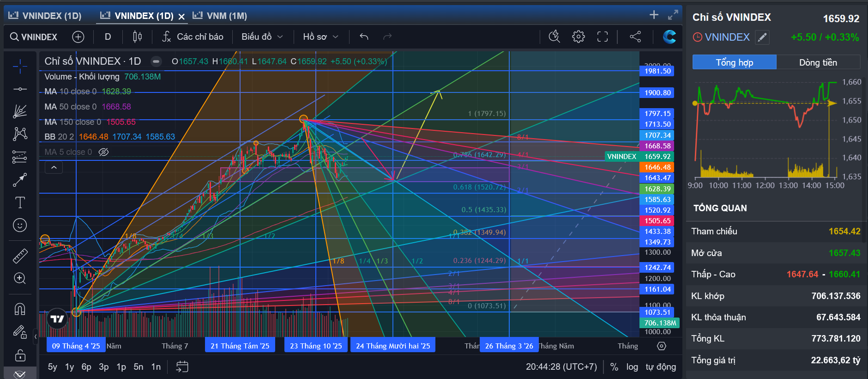Toggle lock all drawing tools
868x379 pixels.
[x=20, y=355]
